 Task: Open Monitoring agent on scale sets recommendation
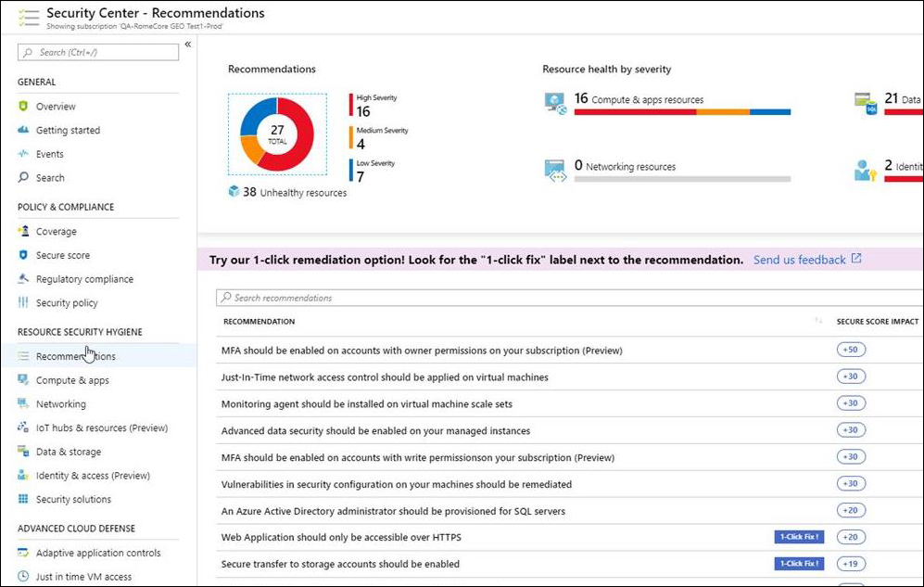(366, 404)
